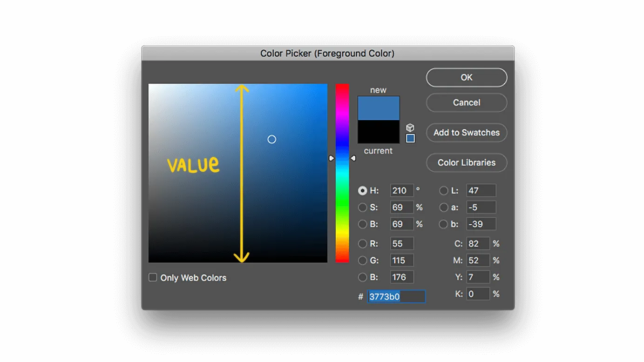644x362 pixels.
Task: Select the web-safe color swatch under cube icon
Action: [410, 138]
